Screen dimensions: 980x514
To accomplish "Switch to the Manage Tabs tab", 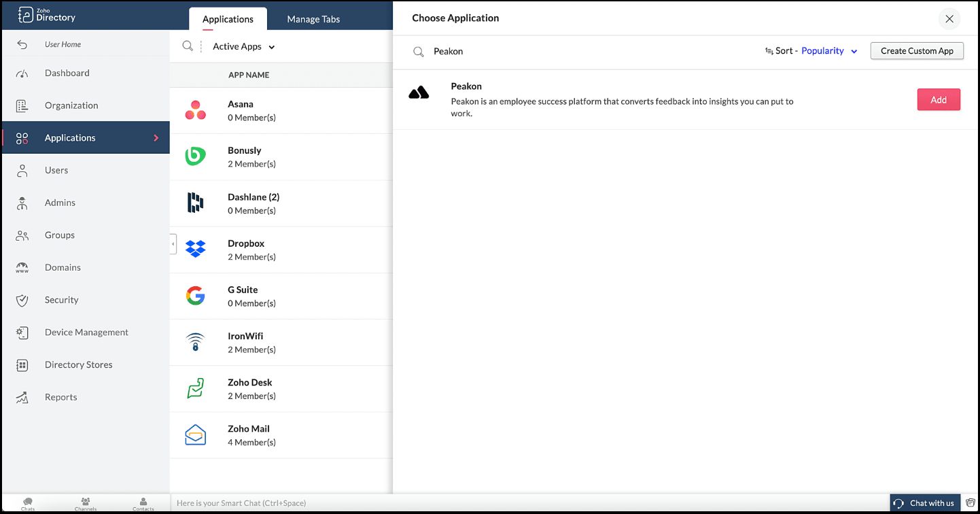I will [313, 19].
